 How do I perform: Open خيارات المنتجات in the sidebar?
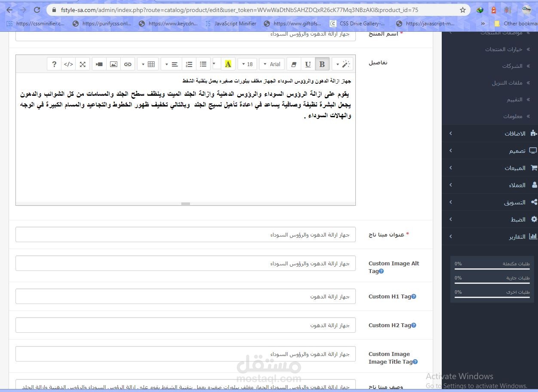pyautogui.click(x=504, y=49)
